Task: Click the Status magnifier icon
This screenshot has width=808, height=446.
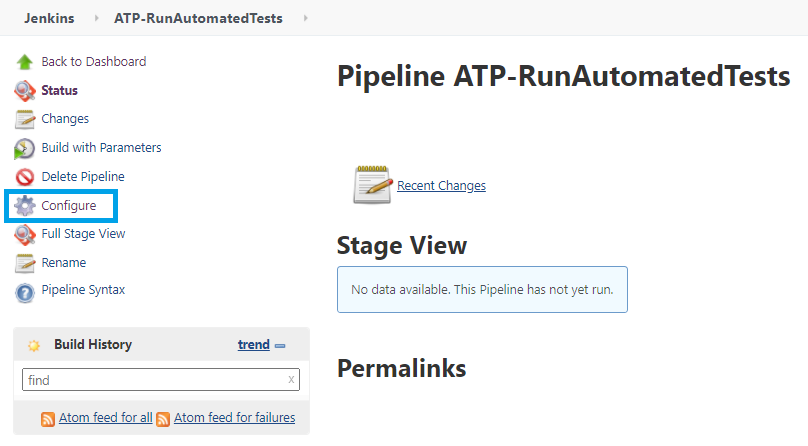Action: coord(24,91)
